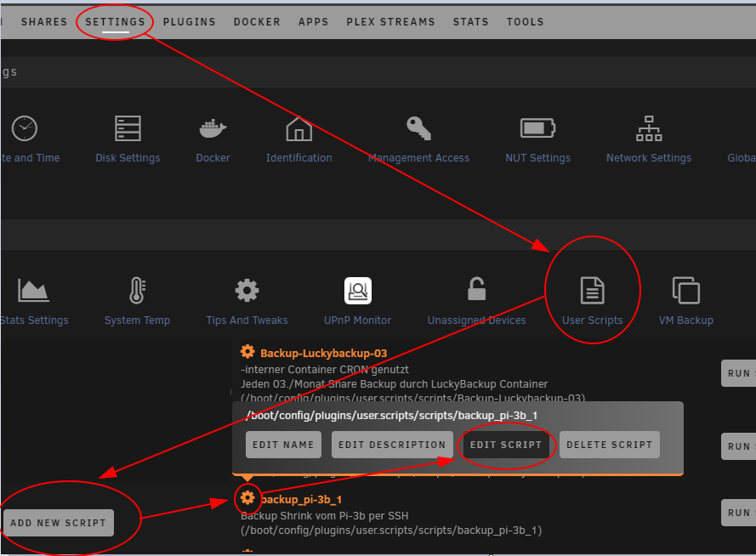Click the Management Access label link
Screen dimensions: 756x556
pos(418,157)
